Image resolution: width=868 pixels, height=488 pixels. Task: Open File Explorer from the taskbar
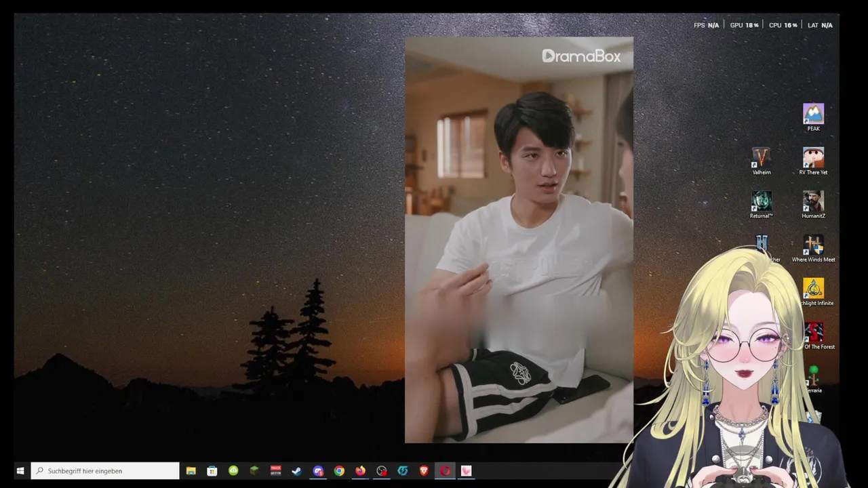click(x=191, y=471)
